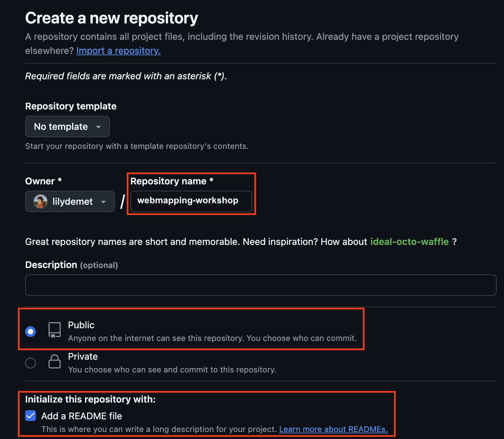Click the Repository name input field

pyautogui.click(x=191, y=201)
